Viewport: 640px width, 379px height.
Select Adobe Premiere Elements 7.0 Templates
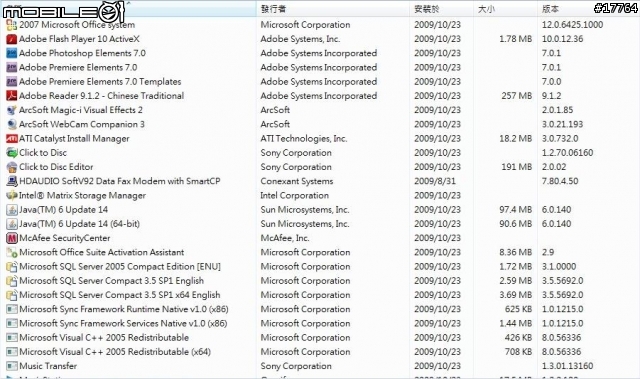(100, 82)
